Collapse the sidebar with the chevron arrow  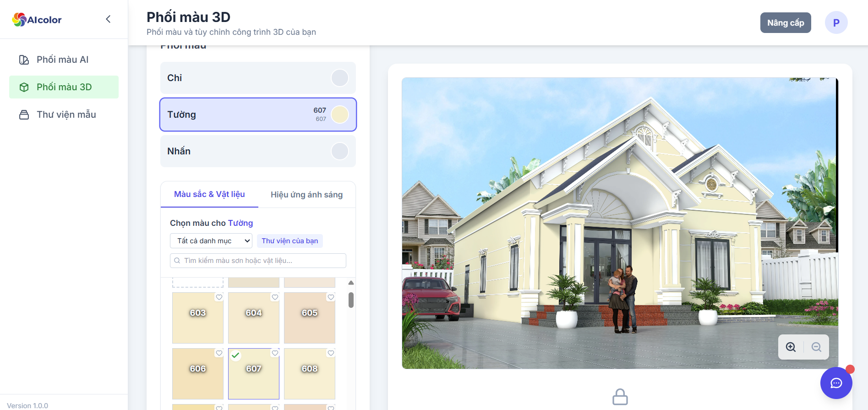108,19
